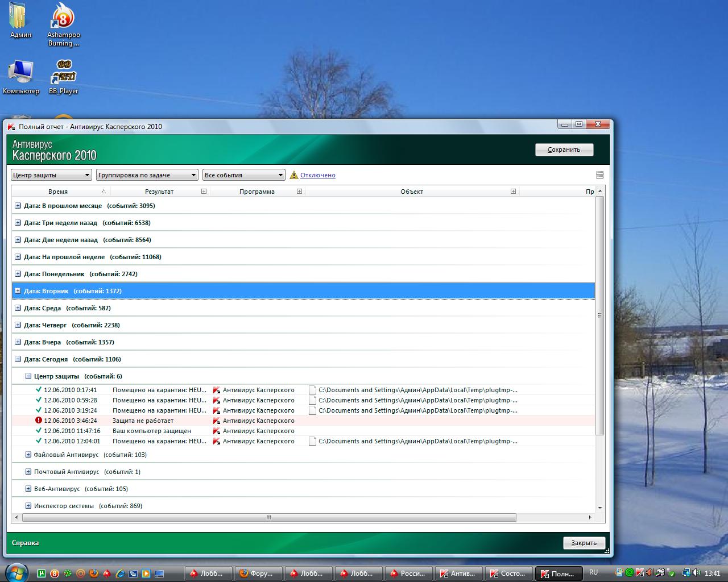The image size is (728, 582).
Task: Click the plus icon in the Результат column header
Action: click(x=204, y=192)
